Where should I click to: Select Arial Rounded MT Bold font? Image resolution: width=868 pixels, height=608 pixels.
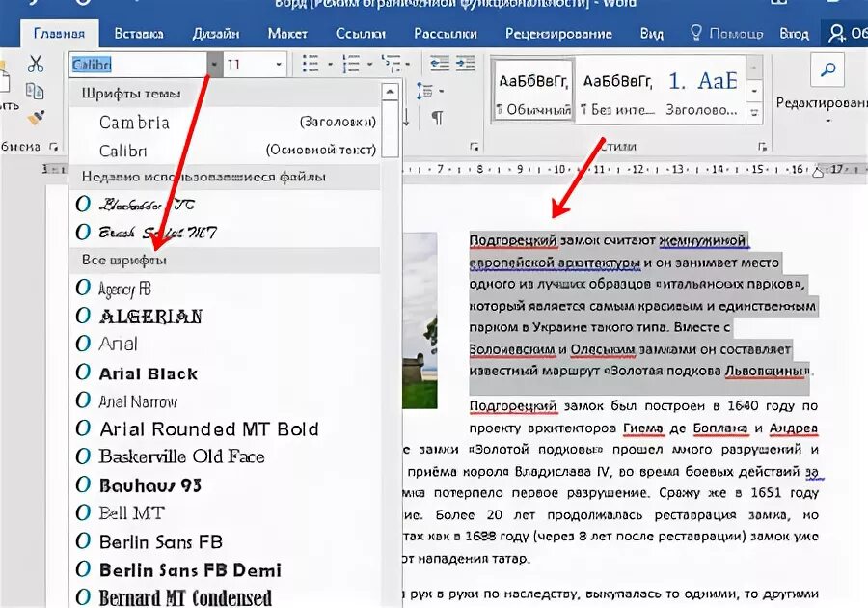click(226, 429)
